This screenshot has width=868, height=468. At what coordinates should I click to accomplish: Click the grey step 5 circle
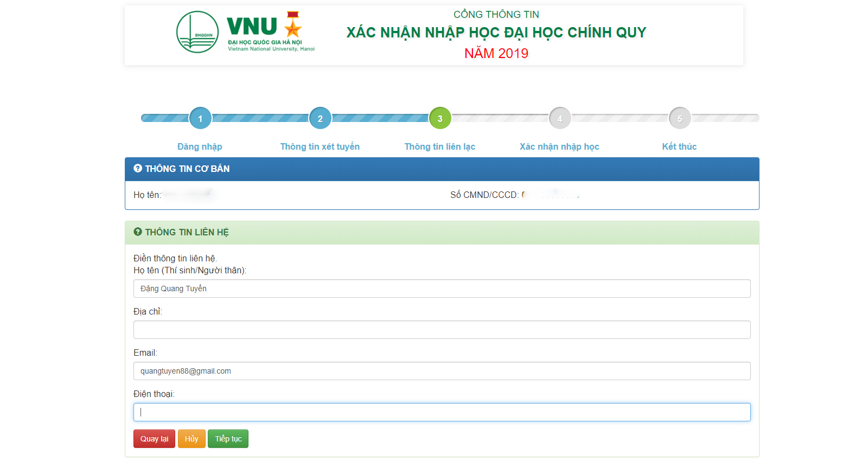point(680,118)
